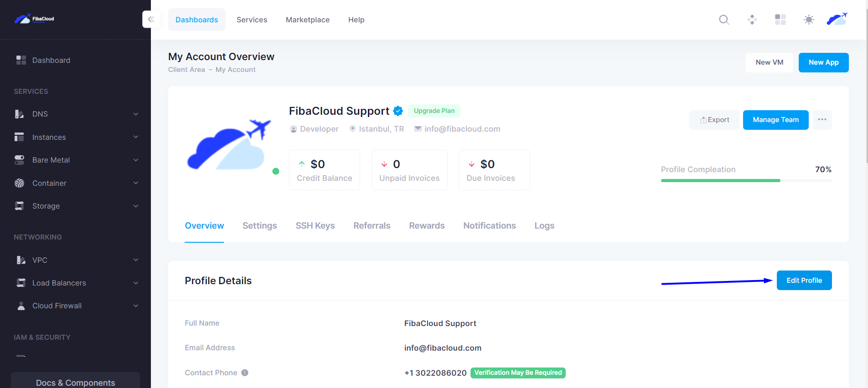This screenshot has height=388, width=868.
Task: Open the user avatar menu in header
Action: coord(837,20)
